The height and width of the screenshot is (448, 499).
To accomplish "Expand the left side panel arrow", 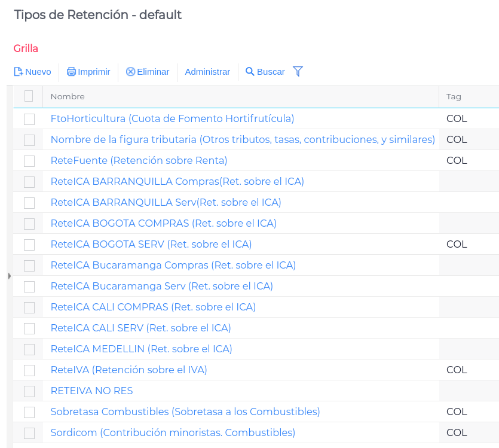I will coord(10,276).
